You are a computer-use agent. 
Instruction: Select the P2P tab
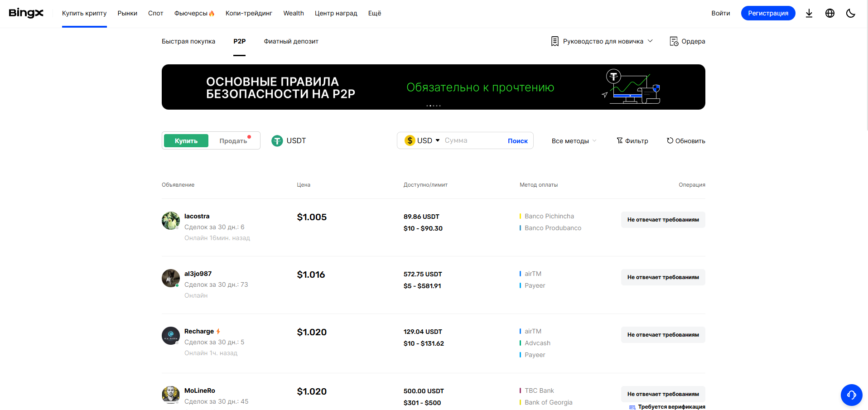point(240,41)
